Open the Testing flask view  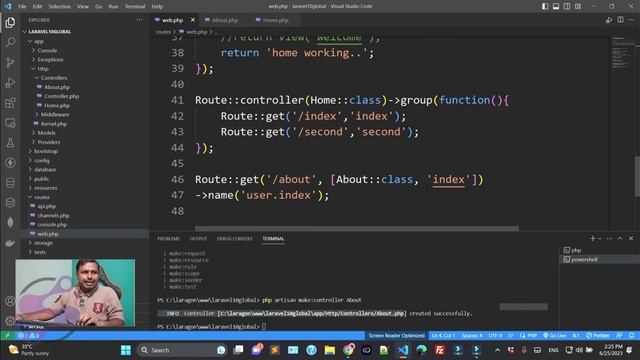10,142
